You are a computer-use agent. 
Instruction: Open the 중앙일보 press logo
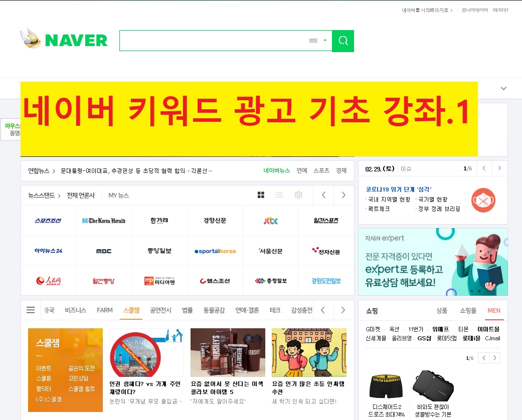[x=159, y=251]
